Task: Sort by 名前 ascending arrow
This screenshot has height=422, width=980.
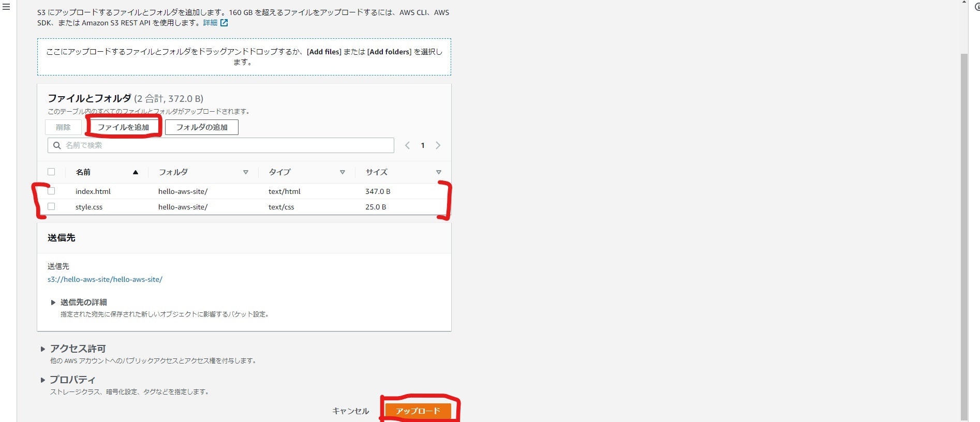Action: (136, 172)
